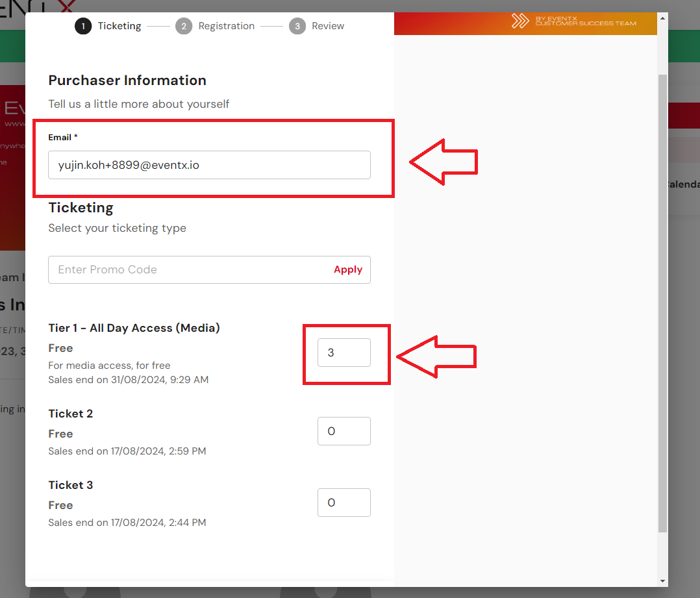This screenshot has width=700, height=598.
Task: Click the Customer Success Team banner text
Action: click(x=586, y=21)
